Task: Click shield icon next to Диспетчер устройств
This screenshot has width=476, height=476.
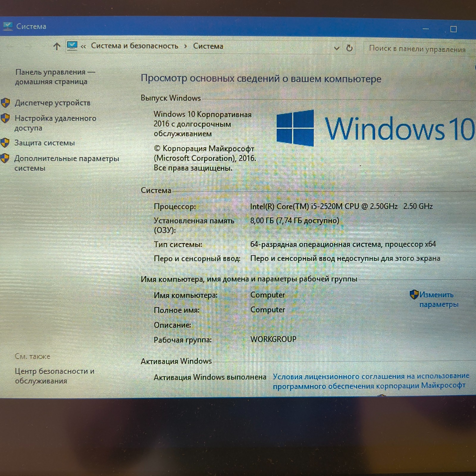Action: (5, 103)
